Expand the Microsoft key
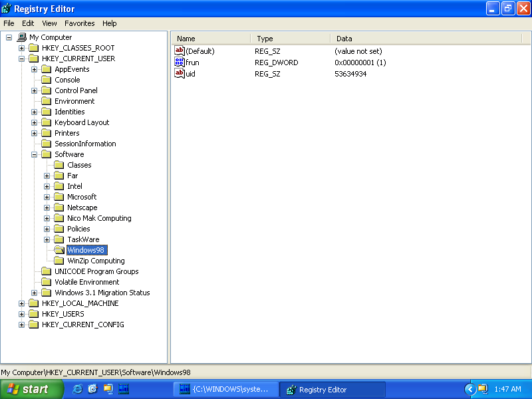 click(47, 197)
